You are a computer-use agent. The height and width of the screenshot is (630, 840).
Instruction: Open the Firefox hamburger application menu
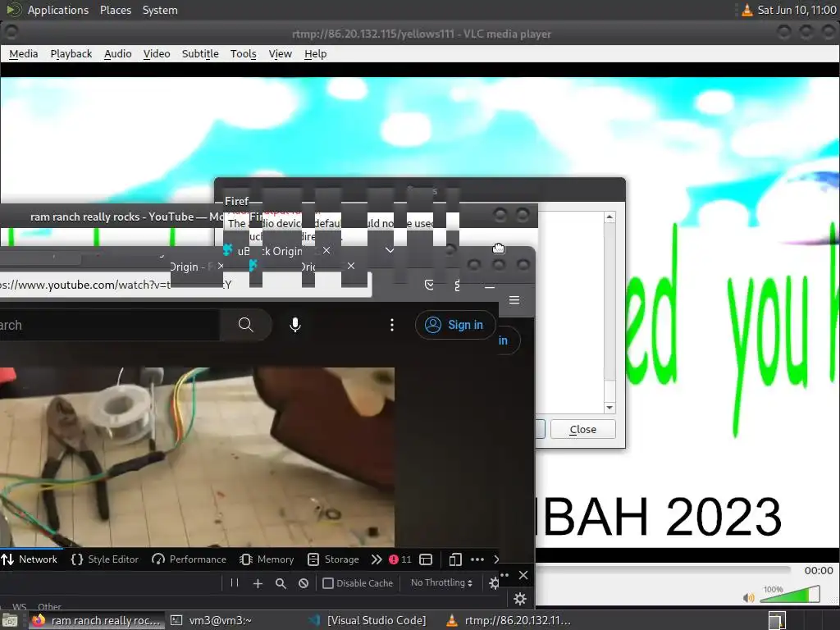point(514,300)
